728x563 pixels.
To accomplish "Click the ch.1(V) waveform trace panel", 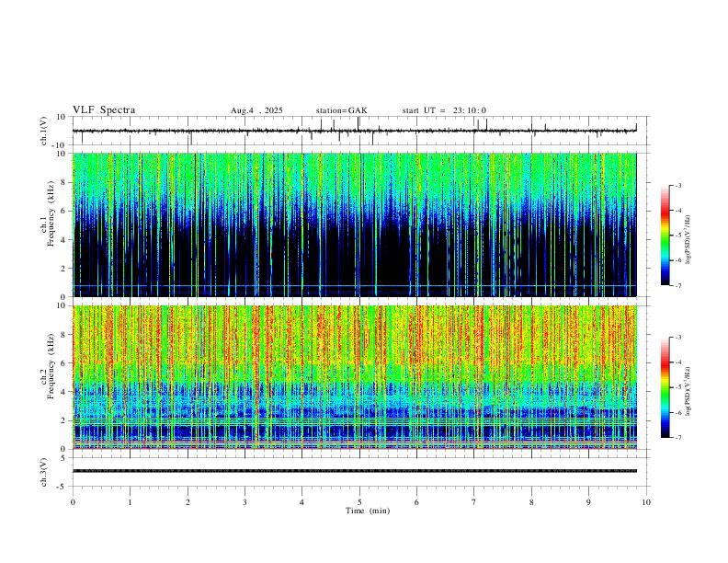I will point(359,131).
